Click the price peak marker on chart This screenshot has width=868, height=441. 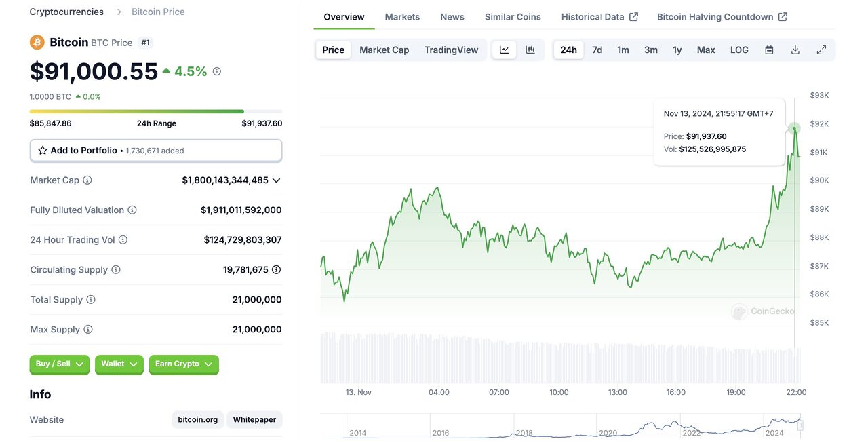795,128
